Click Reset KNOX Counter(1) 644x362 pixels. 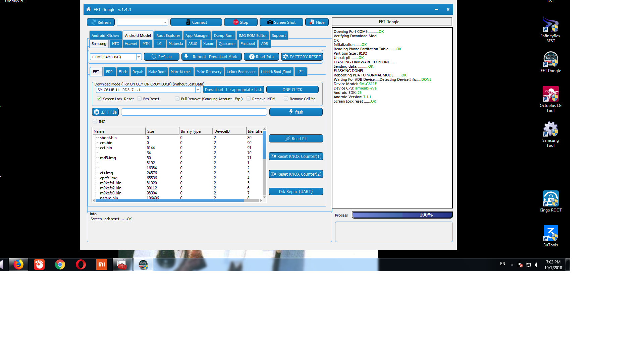click(296, 156)
